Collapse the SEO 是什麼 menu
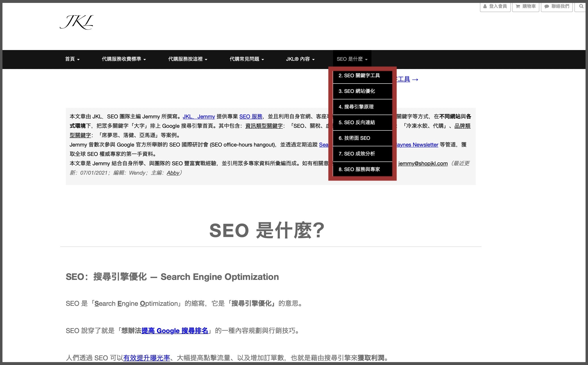The width and height of the screenshot is (588, 365). pos(352,59)
